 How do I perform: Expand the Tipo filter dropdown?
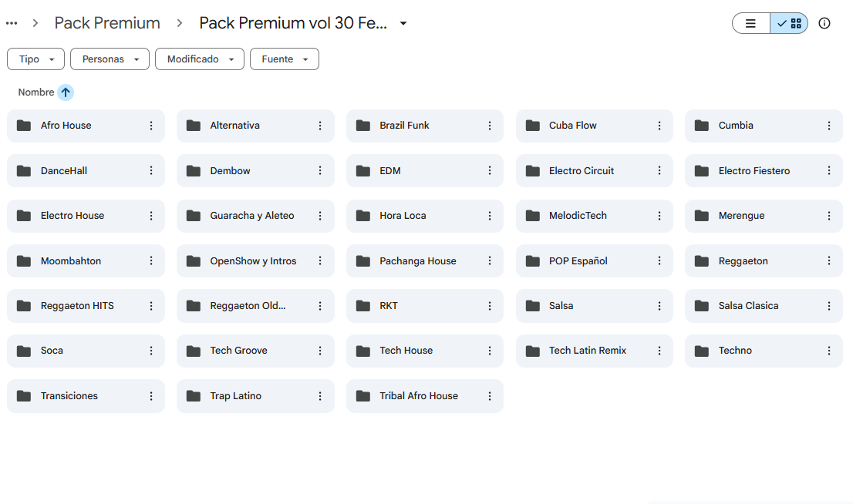(x=35, y=59)
